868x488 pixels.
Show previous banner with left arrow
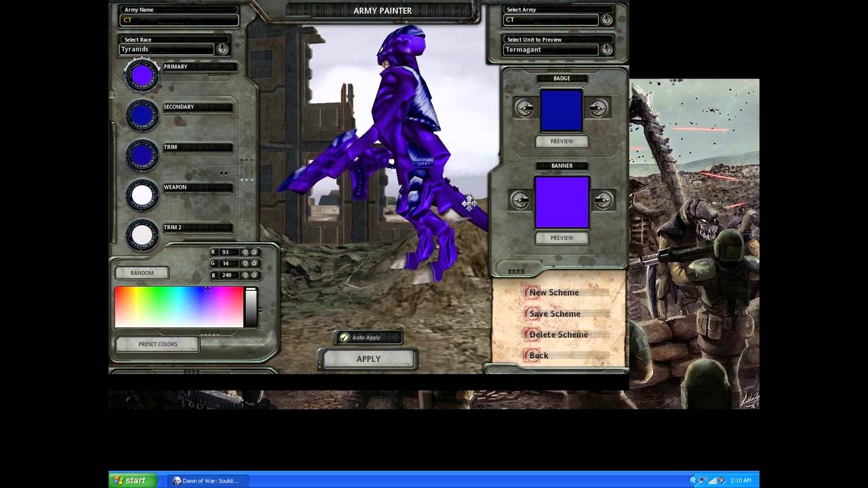(x=520, y=200)
